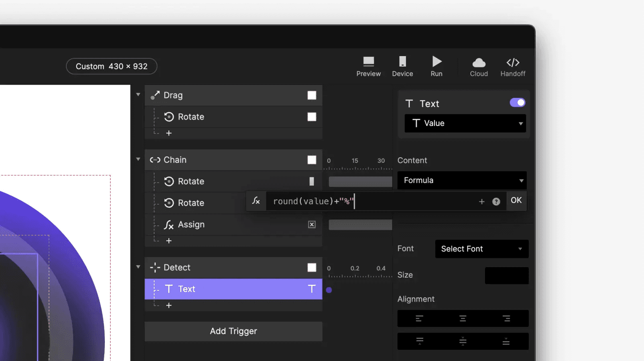Toggle the white square on Drag's Rotate

click(312, 117)
